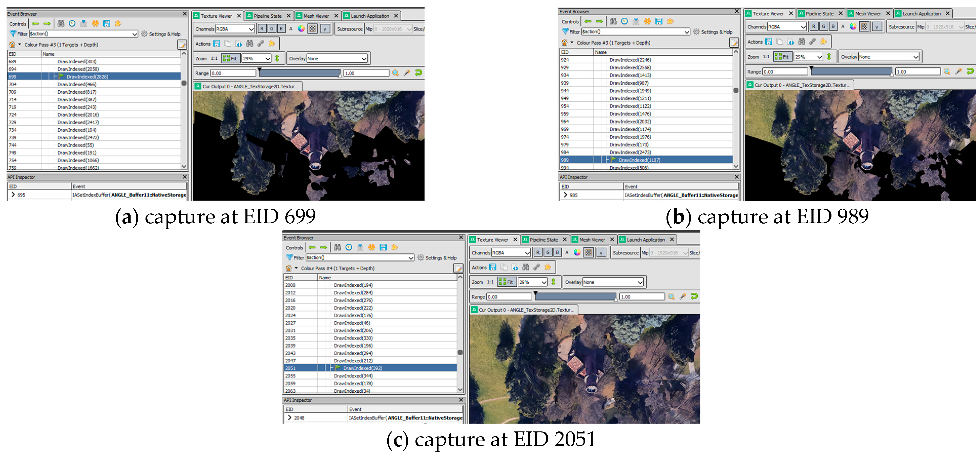Toggle the R channel in Texture Viewer

(x=262, y=28)
